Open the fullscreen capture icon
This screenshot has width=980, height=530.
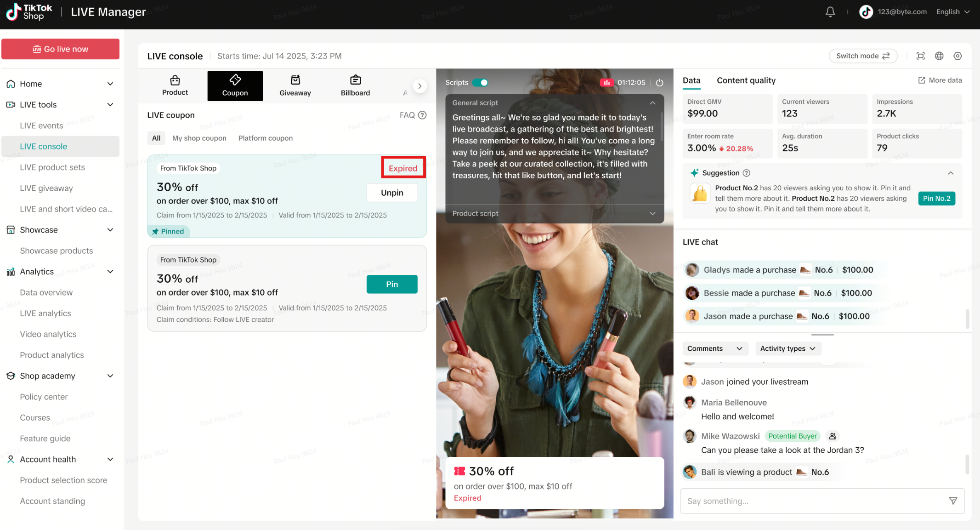[x=920, y=56]
